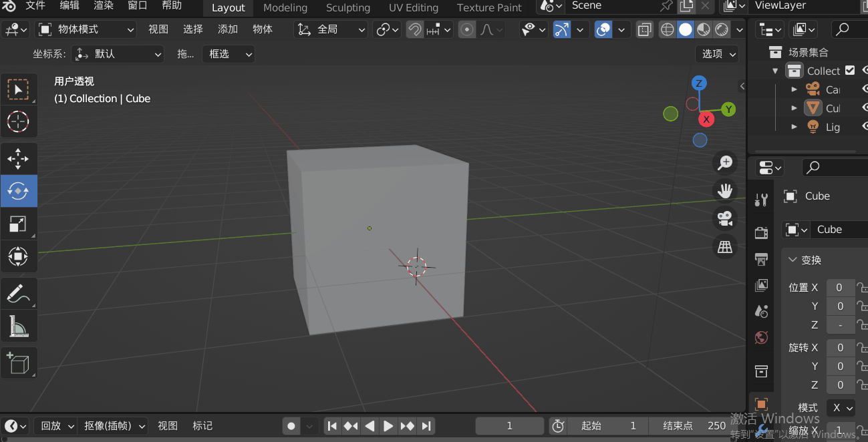The height and width of the screenshot is (442, 868).
Task: Toggle Collection exclude checkbox in outliner
Action: click(x=850, y=70)
